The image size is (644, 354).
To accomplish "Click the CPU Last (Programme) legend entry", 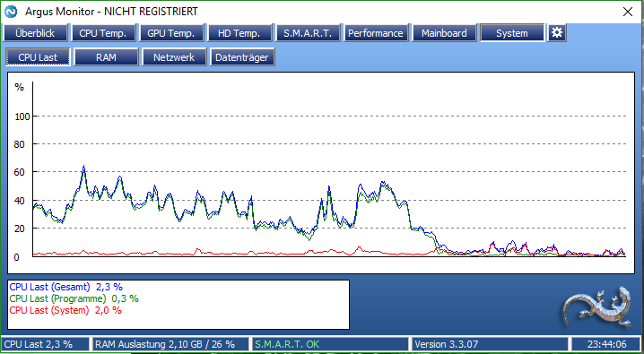I will (74, 298).
